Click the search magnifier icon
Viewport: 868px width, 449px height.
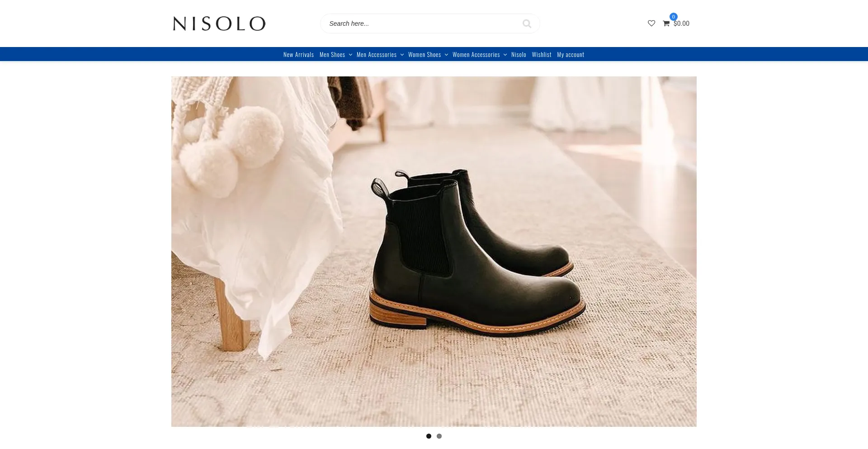tap(527, 24)
